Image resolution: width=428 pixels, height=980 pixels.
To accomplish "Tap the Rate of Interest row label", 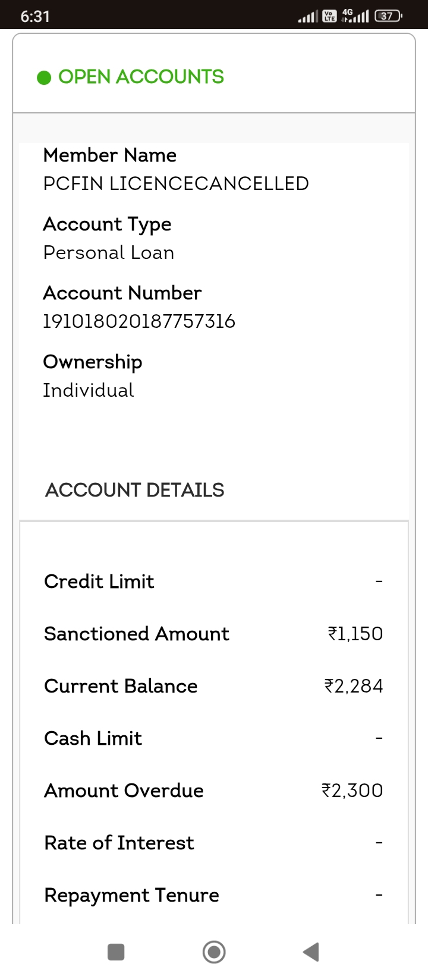I will pos(119,843).
